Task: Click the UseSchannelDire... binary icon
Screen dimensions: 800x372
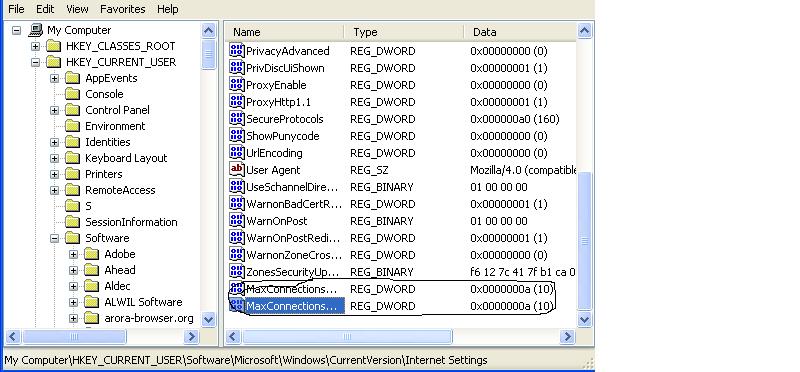Action: pyautogui.click(x=237, y=186)
